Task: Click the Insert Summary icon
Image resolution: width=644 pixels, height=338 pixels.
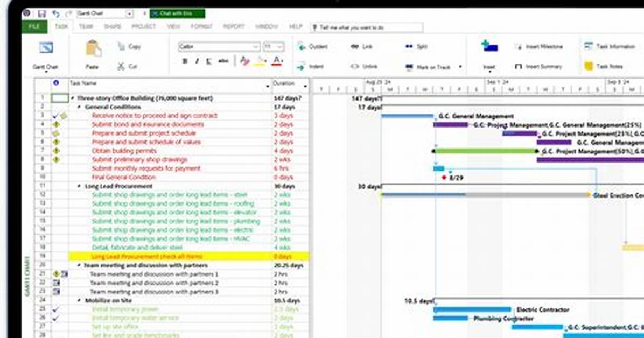Action: pyautogui.click(x=519, y=66)
